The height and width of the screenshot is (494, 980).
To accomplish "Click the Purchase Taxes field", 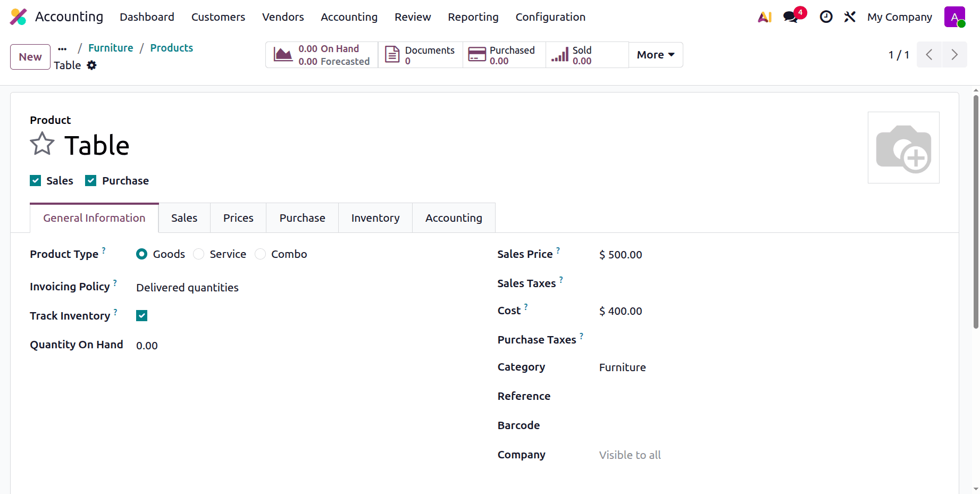I will click(769, 340).
